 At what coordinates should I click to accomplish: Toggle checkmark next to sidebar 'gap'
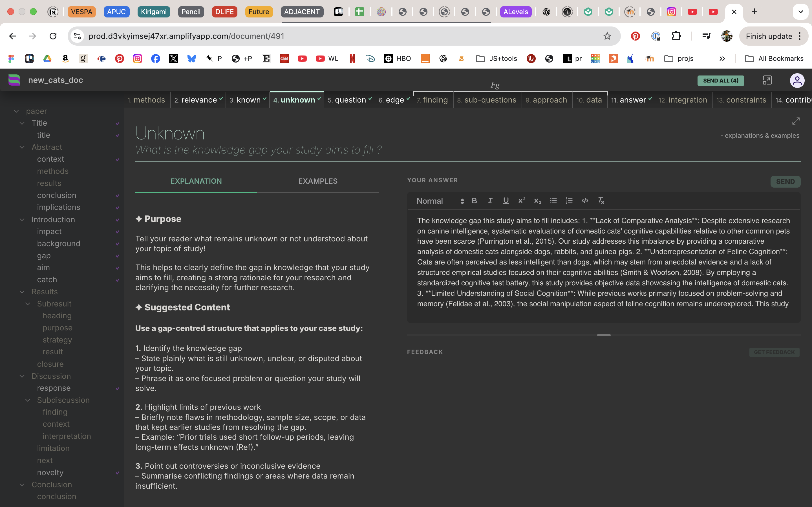(118, 256)
